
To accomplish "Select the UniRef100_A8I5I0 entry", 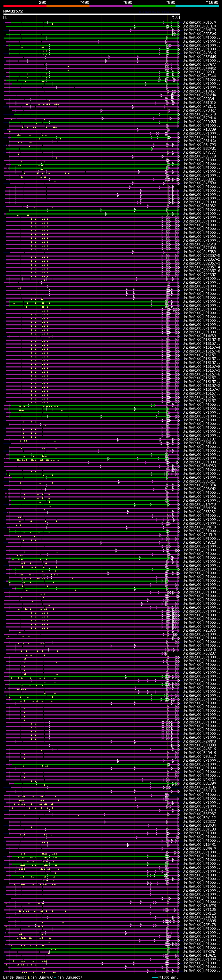I will click(199, 103).
